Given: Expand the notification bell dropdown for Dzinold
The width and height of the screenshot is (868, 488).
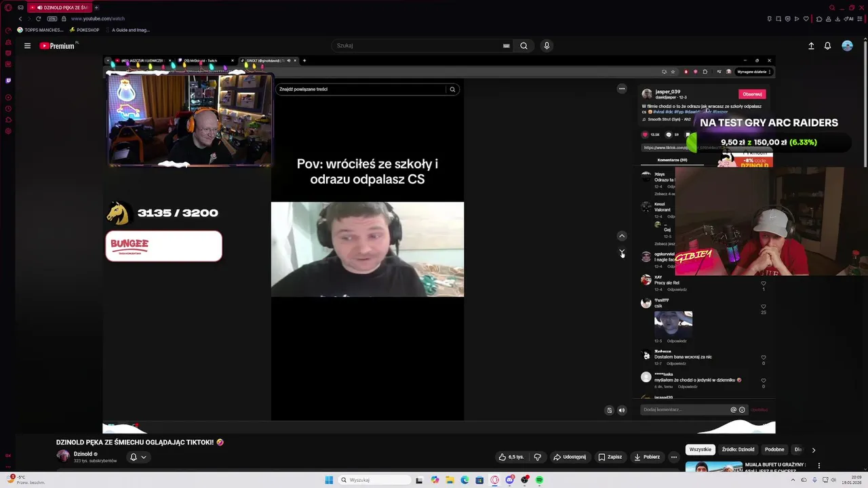Looking at the screenshot, I should pos(143,457).
